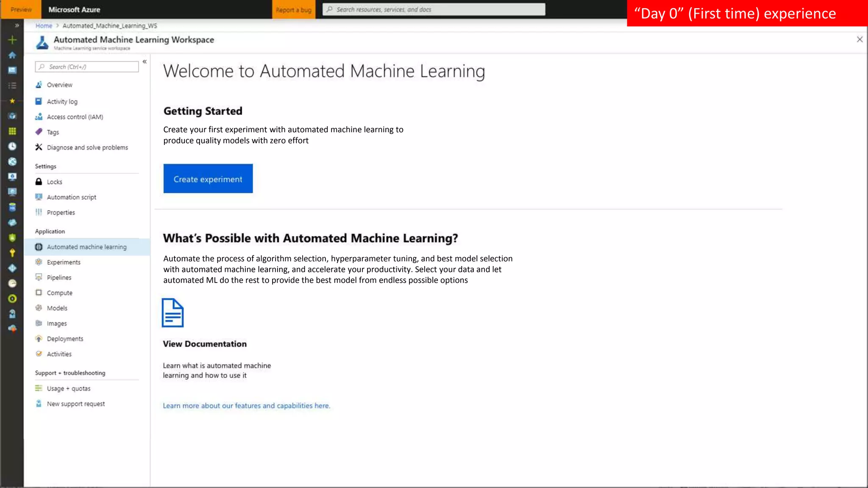Click the View Documentation document icon
This screenshot has height=488, width=868.
point(172,313)
